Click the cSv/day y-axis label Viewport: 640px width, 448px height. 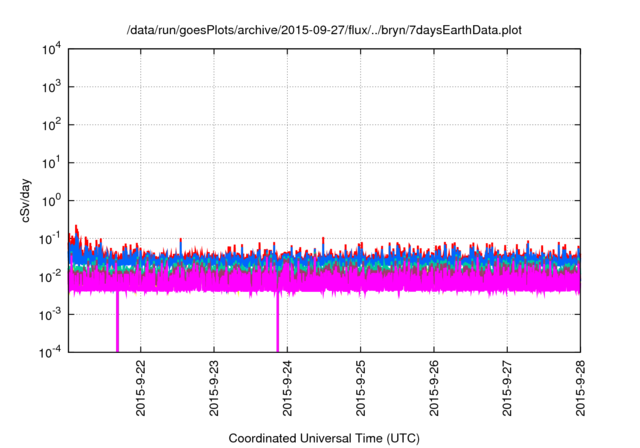(x=25, y=200)
